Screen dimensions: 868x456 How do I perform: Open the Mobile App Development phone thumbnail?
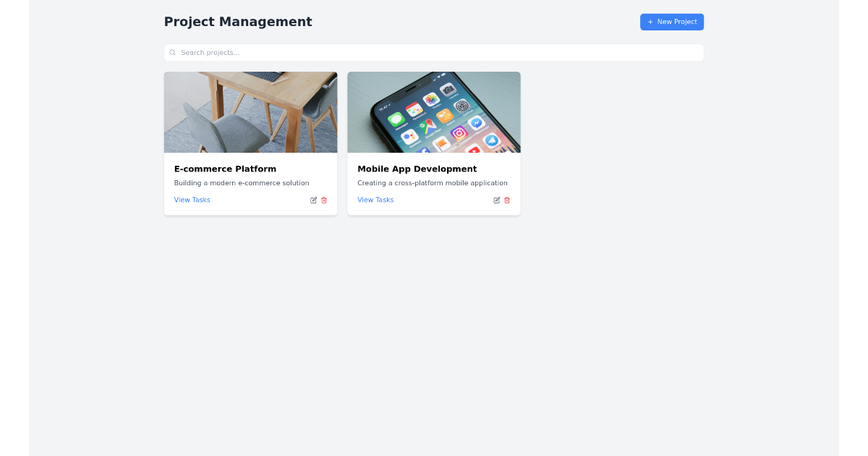(x=433, y=111)
